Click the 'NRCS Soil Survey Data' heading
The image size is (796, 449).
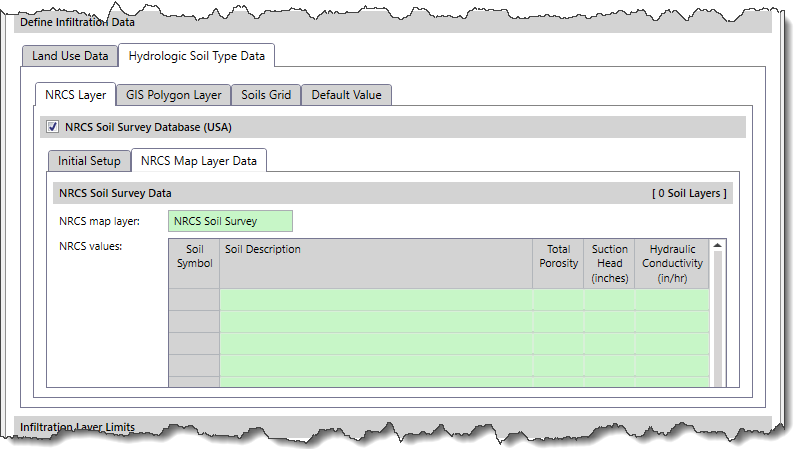(115, 194)
